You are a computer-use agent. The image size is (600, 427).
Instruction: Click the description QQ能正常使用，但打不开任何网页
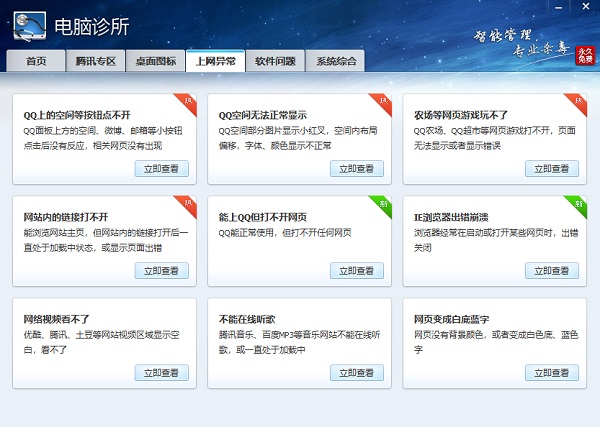coord(285,233)
